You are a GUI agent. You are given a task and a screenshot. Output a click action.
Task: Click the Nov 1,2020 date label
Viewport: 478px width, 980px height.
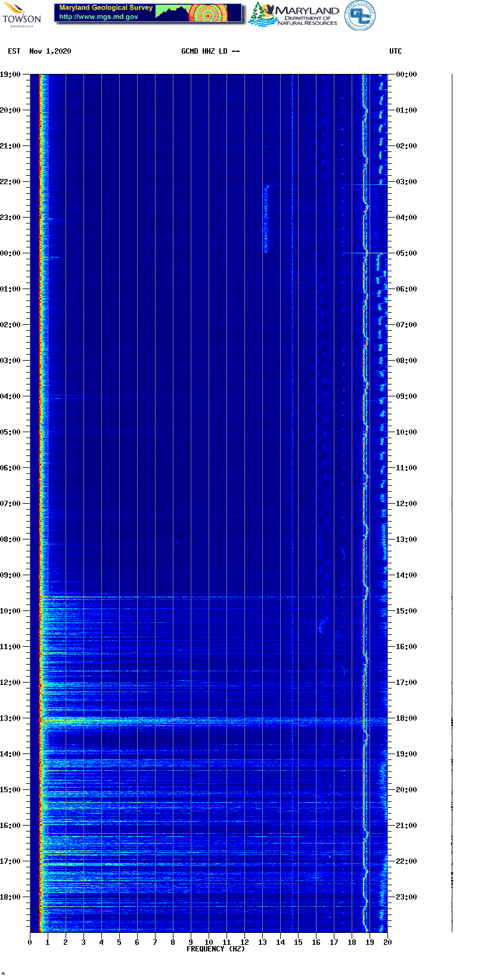(x=50, y=51)
